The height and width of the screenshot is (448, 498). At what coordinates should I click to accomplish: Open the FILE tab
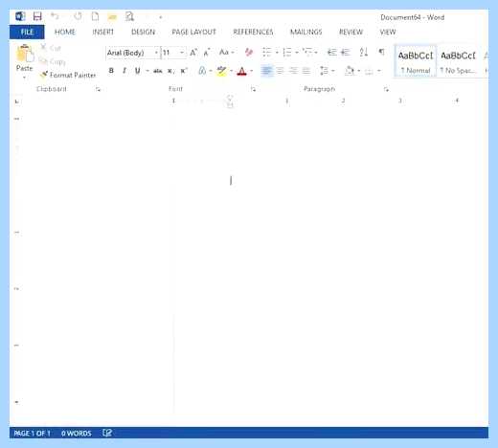(x=27, y=32)
